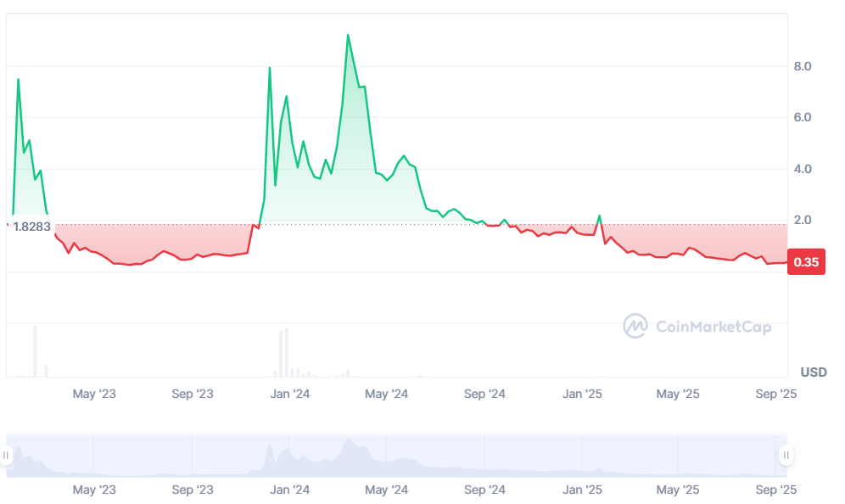The height and width of the screenshot is (504, 845).
Task: Click the 2.0 price axis label
Action: [x=803, y=220]
